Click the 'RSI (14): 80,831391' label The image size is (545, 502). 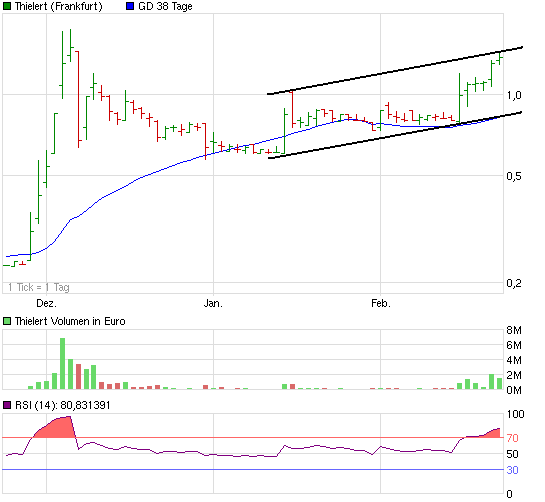pos(63,405)
